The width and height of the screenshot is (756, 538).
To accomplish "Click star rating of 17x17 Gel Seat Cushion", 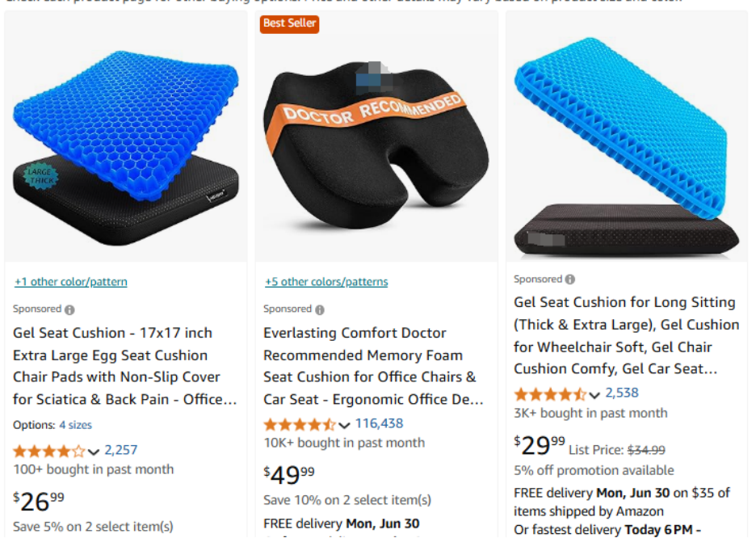I will pyautogui.click(x=48, y=452).
